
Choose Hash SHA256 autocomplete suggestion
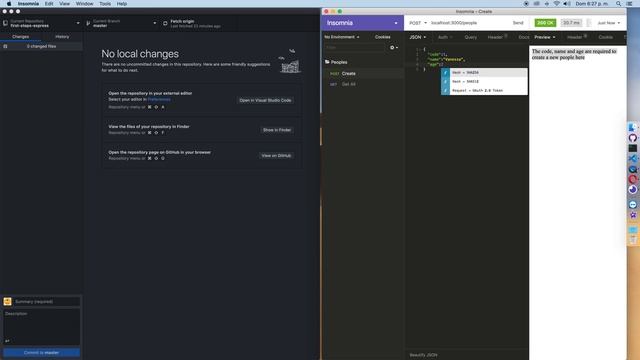tap(484, 73)
